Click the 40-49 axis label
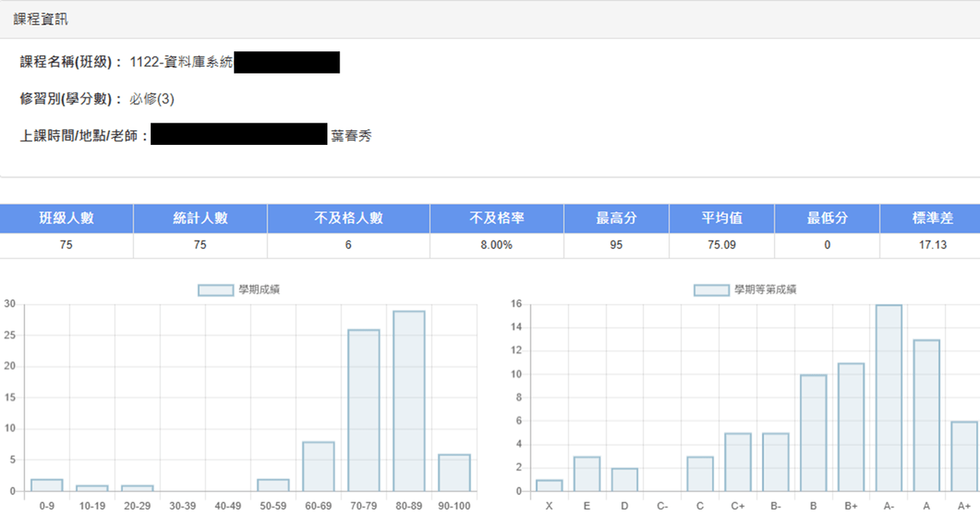Screen dimensions: 980x515 coord(228,506)
